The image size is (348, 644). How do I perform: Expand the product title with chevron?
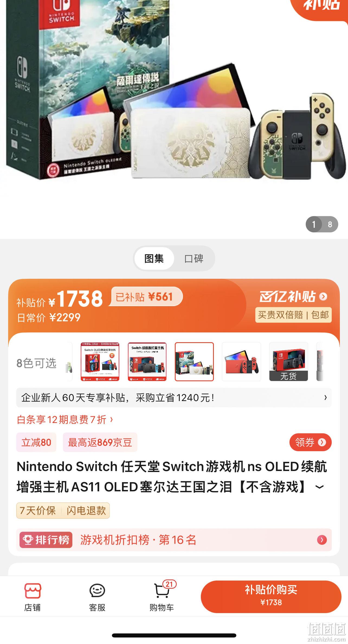tap(320, 487)
